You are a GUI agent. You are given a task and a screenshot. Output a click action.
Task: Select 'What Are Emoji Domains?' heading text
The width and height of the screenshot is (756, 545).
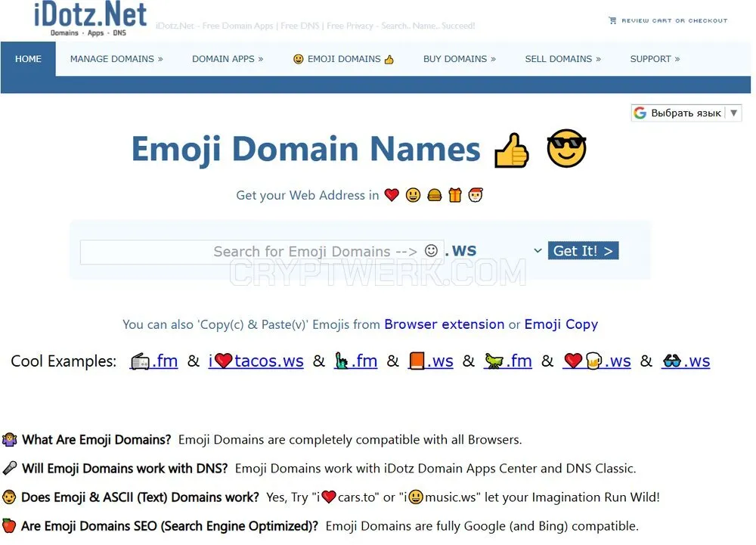coord(97,439)
